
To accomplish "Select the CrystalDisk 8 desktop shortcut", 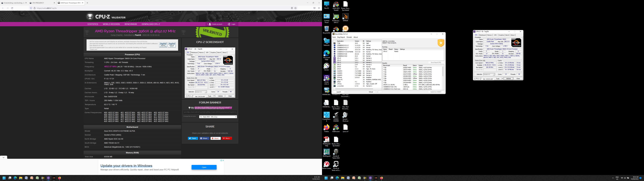I will 327,117.
